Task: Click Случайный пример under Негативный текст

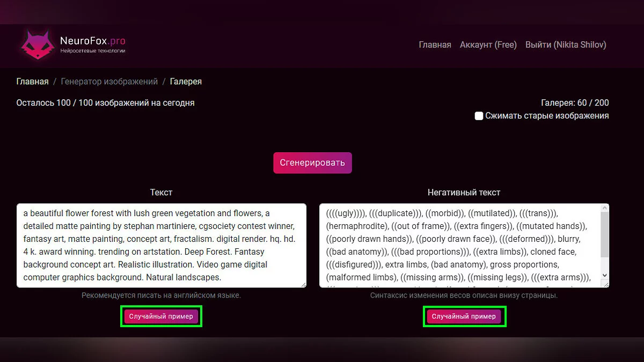Action: tap(464, 316)
